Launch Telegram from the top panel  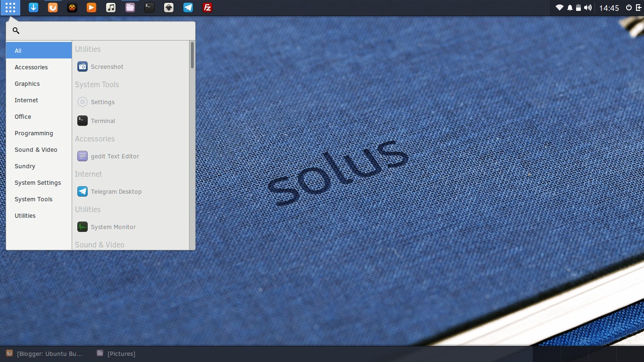pyautogui.click(x=188, y=8)
